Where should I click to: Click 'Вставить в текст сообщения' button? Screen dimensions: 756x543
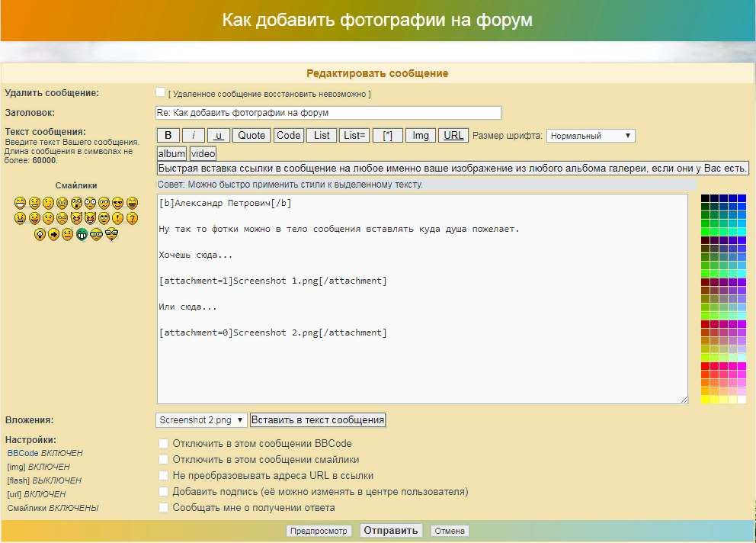click(318, 420)
